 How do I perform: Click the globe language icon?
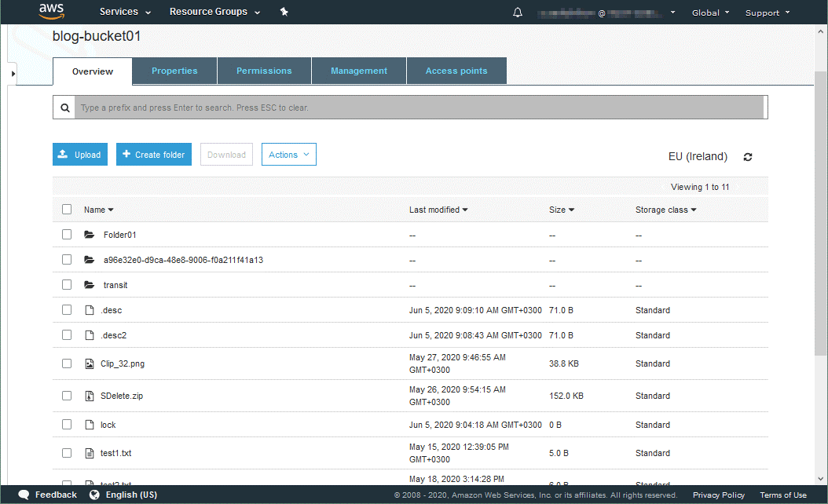tap(94, 495)
